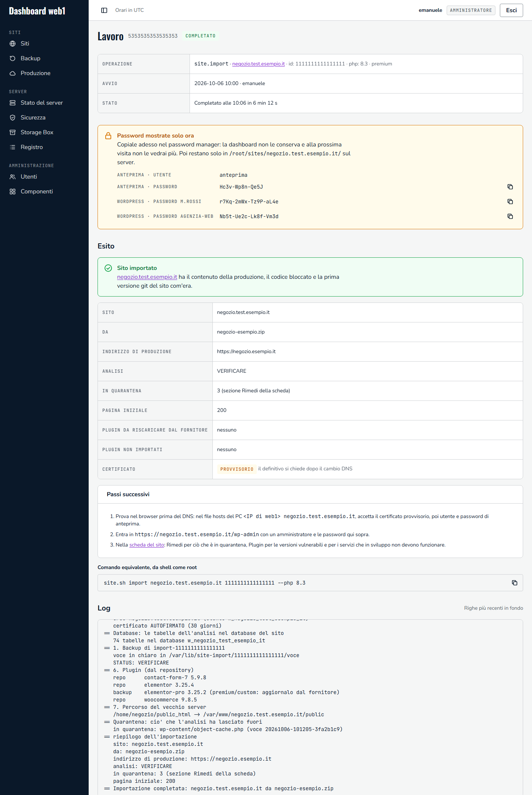The image size is (532, 795).
Task: Open the Backup section
Action: pyautogui.click(x=44, y=58)
